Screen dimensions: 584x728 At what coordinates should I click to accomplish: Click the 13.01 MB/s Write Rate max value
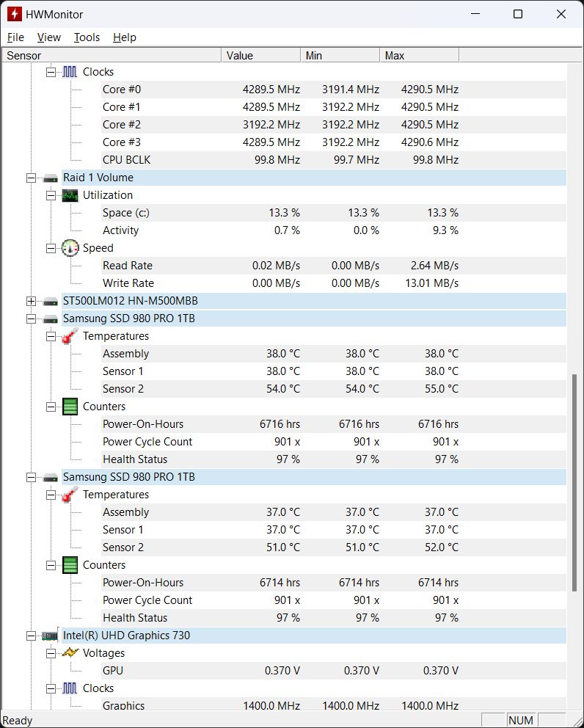click(x=431, y=283)
